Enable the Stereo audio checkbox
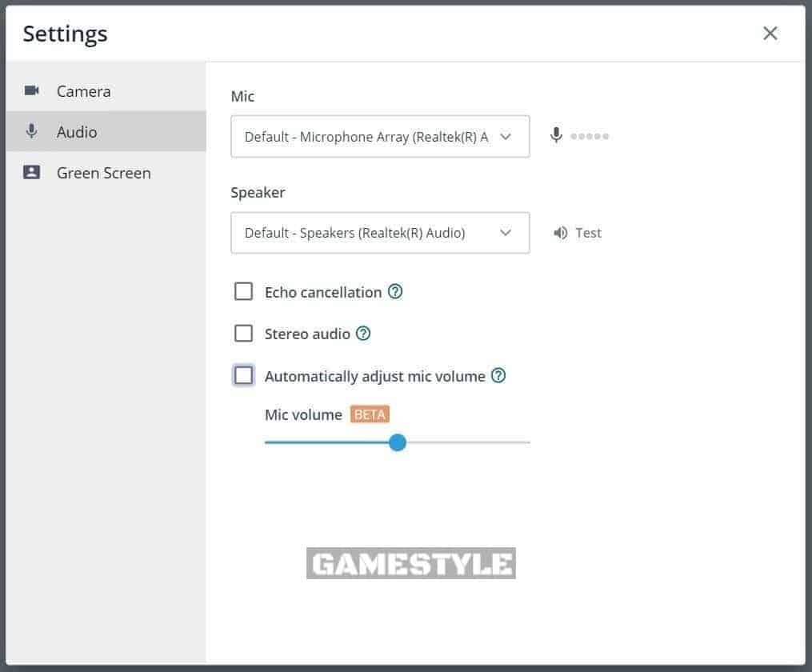Image resolution: width=812 pixels, height=672 pixels. point(243,333)
